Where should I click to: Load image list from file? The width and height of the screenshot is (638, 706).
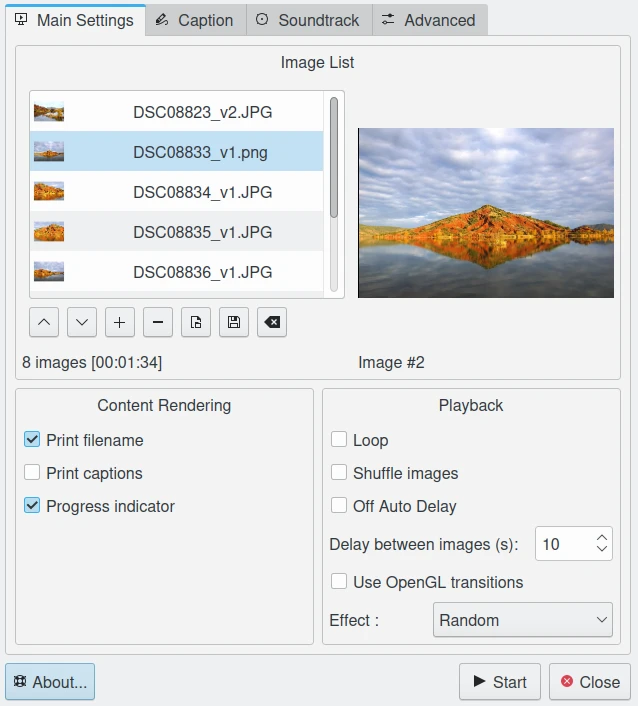pyautogui.click(x=195, y=322)
